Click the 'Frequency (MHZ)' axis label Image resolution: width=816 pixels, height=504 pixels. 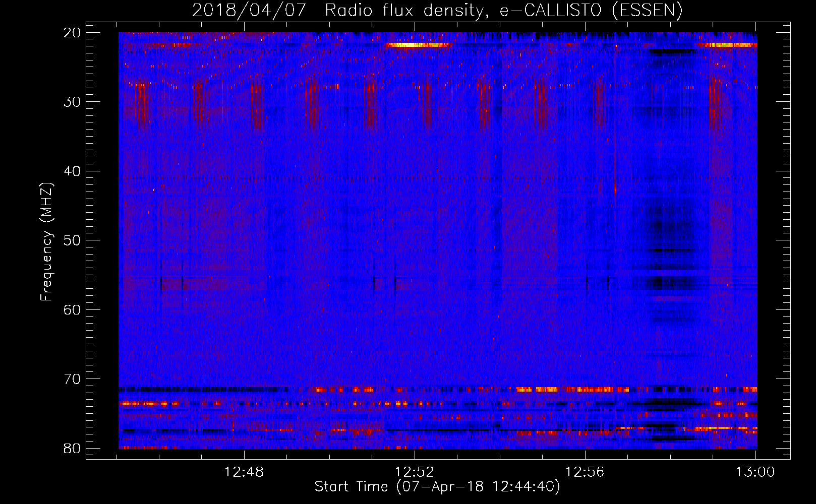46,242
